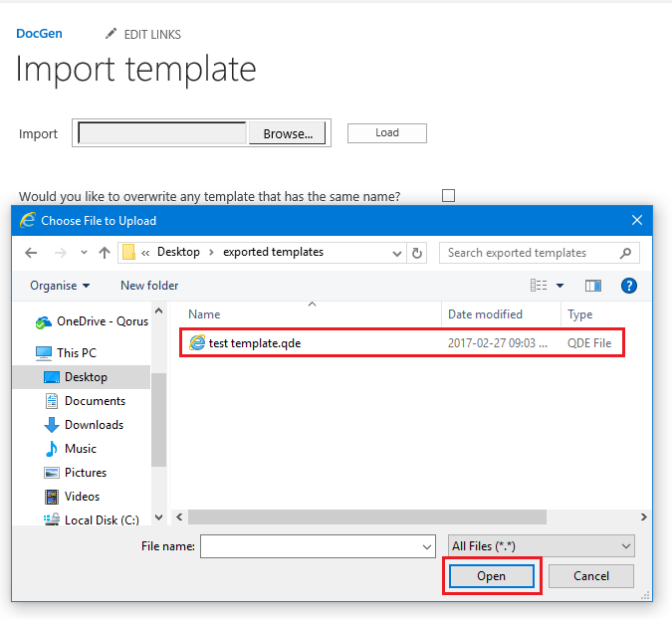Click the horizontal scroll right arrow
This screenshot has height=619, width=672.
point(644,517)
